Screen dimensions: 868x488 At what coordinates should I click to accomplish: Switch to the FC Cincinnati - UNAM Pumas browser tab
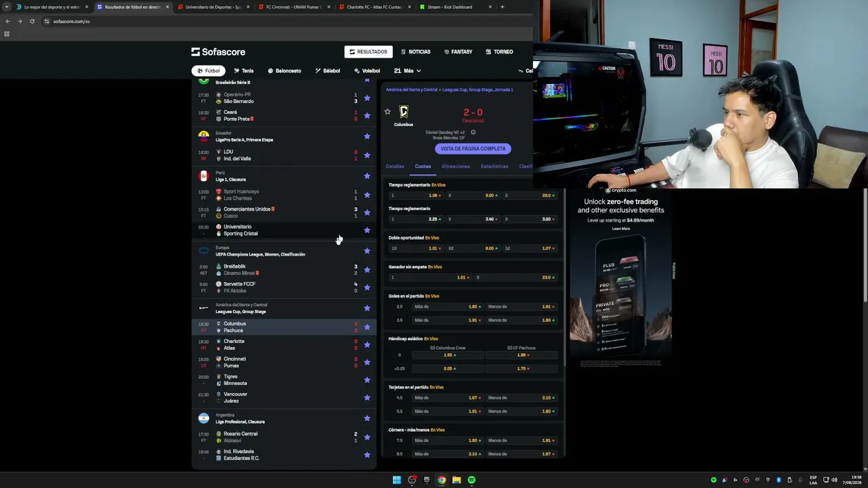point(294,7)
